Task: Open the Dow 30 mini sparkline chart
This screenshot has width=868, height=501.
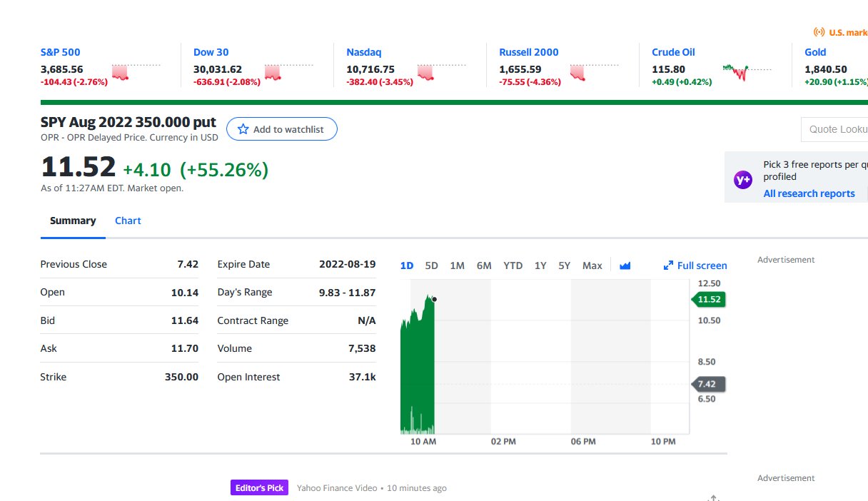Action: tap(288, 71)
